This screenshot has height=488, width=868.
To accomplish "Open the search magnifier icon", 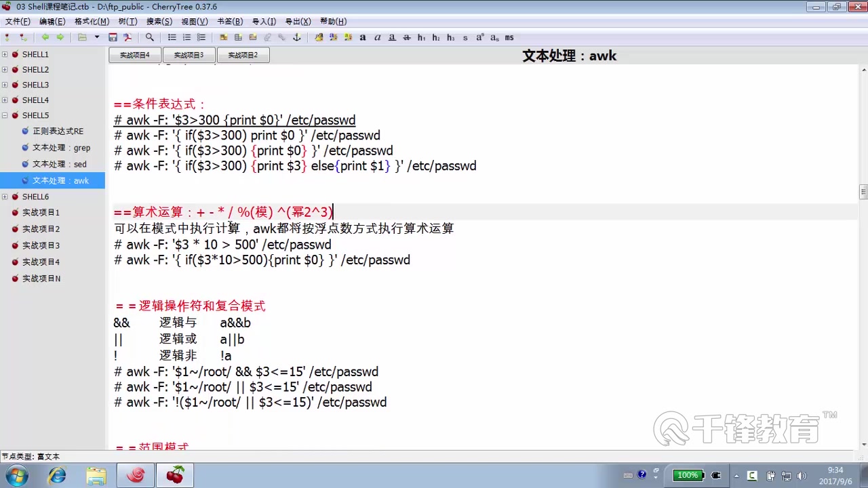I will point(149,37).
